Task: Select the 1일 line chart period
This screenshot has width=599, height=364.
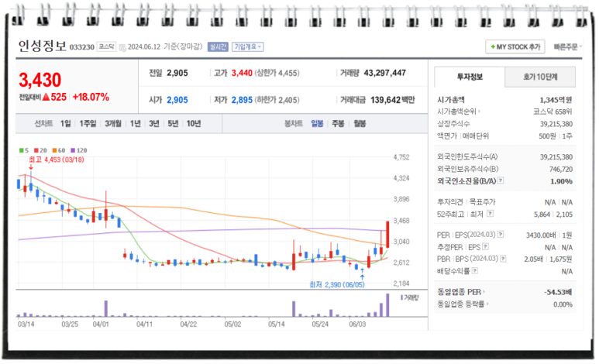Action: coord(65,124)
